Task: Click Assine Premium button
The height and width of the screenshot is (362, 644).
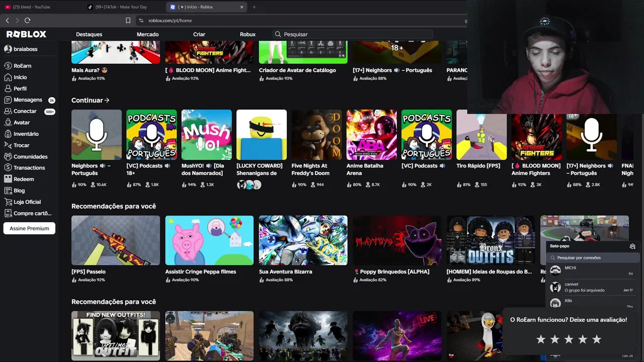Action: click(x=29, y=228)
